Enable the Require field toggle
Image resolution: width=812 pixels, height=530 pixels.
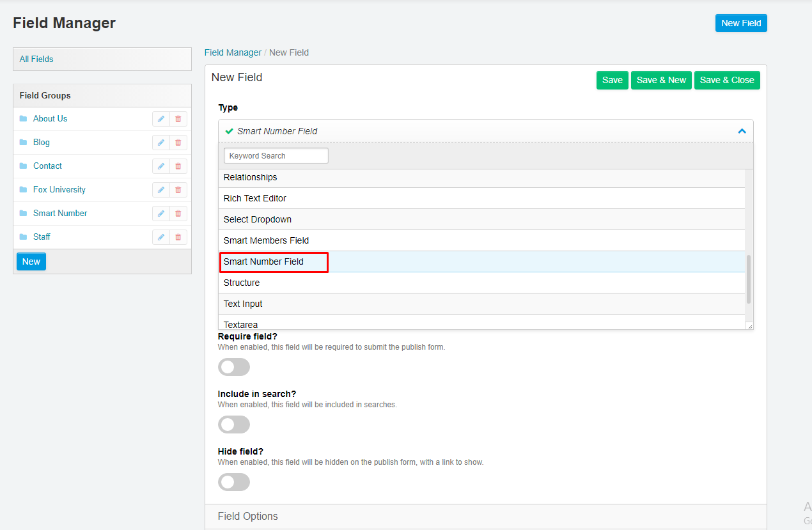(x=233, y=367)
